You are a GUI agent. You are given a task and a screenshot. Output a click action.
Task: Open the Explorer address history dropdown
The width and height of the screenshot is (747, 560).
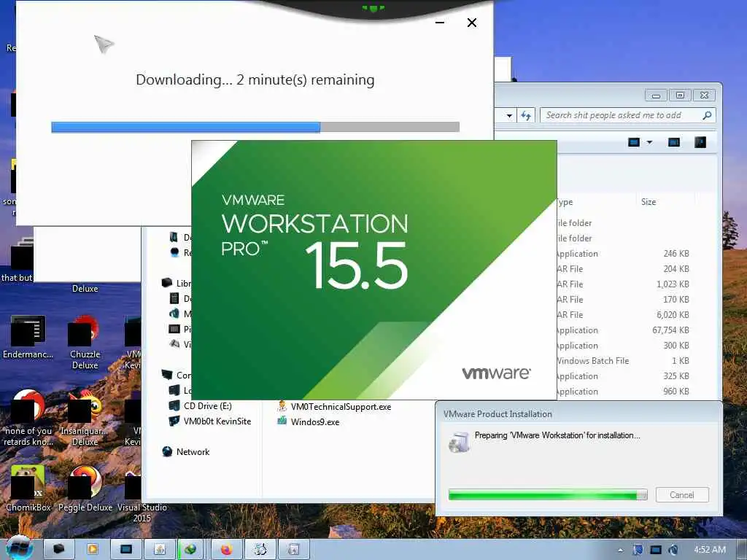[509, 116]
